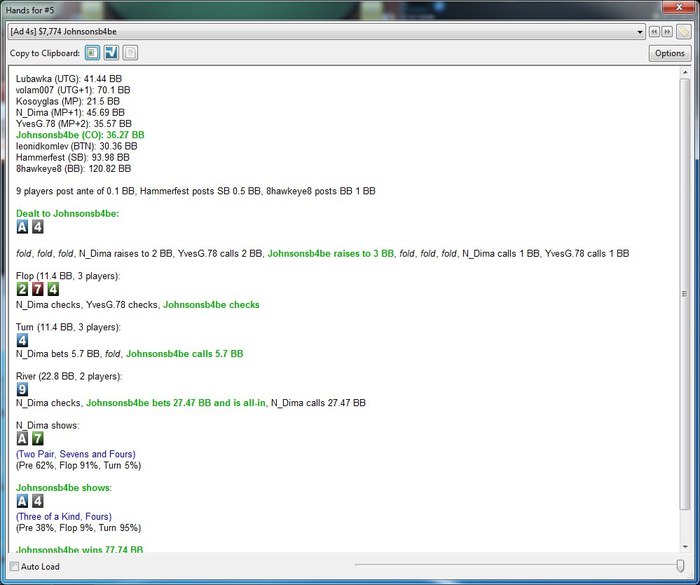Click 'N_Dima calls 27.47 BB' text
The height and width of the screenshot is (585, 700).
[318, 403]
